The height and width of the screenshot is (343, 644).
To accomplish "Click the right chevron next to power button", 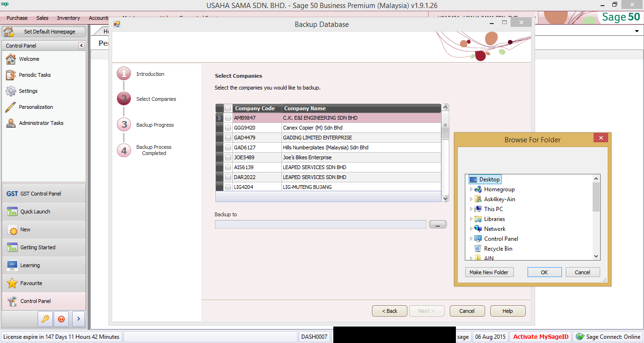I will 78,319.
